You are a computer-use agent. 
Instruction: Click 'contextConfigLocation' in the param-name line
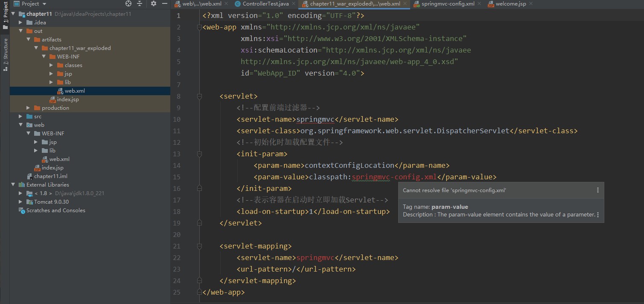click(350, 165)
